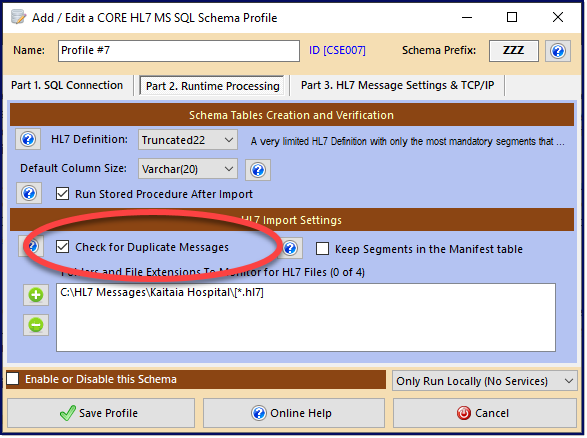Image resolution: width=587 pixels, height=438 pixels.
Task: Open Part 3. HL7 Message Settings & TCP/IP tab
Action: (x=397, y=85)
